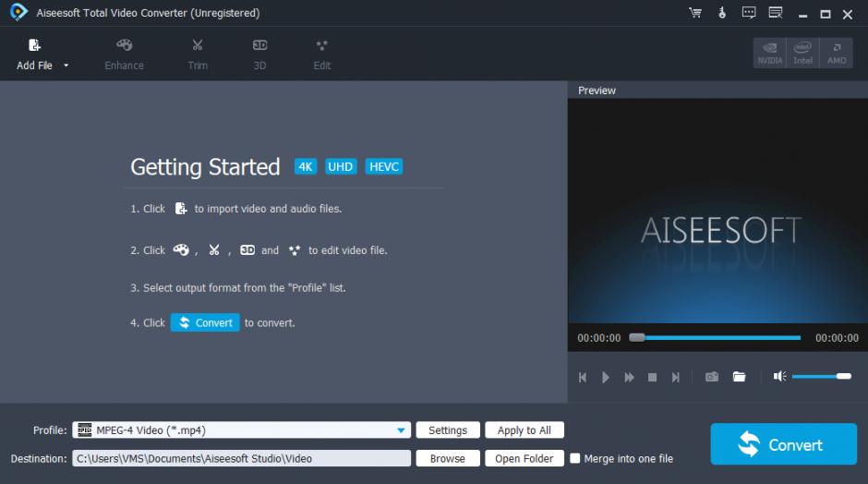Click the Preview panel label
Viewport: 868px width, 484px height.
coord(597,91)
